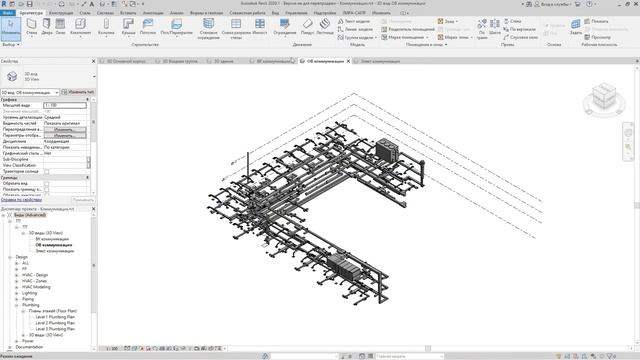640x360 pixels.
Task: Expand the HVAC - Design tree node
Action: coord(17,275)
